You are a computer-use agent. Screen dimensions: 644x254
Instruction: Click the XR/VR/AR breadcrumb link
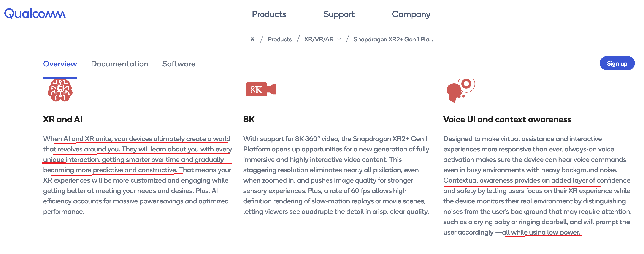[319, 39]
